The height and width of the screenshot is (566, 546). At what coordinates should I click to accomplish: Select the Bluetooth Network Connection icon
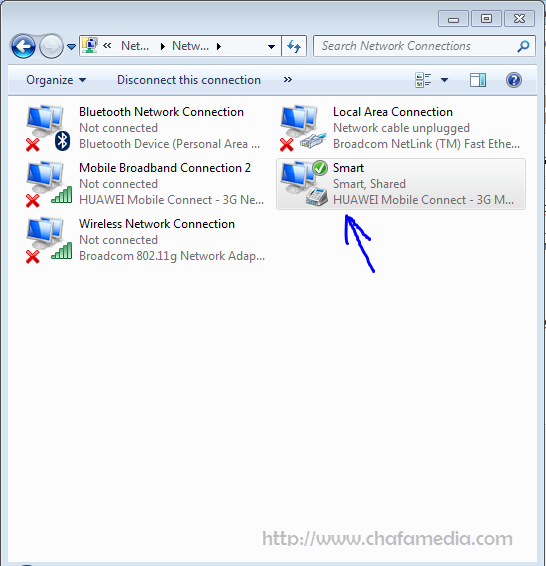pyautogui.click(x=48, y=128)
